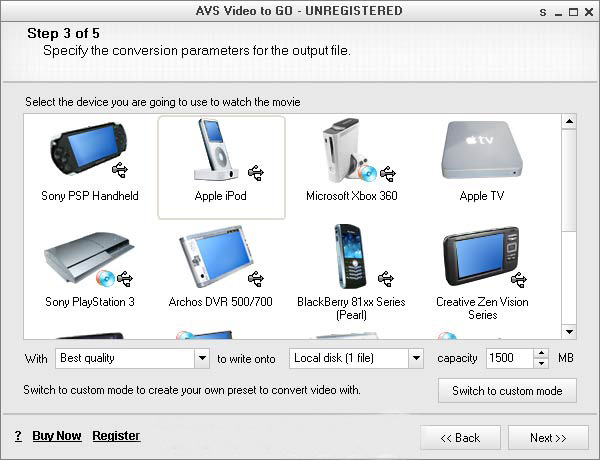Click the 'BlackBerry 81xx Series (Pearl)' label
The width and height of the screenshot is (600, 460).
point(351,308)
